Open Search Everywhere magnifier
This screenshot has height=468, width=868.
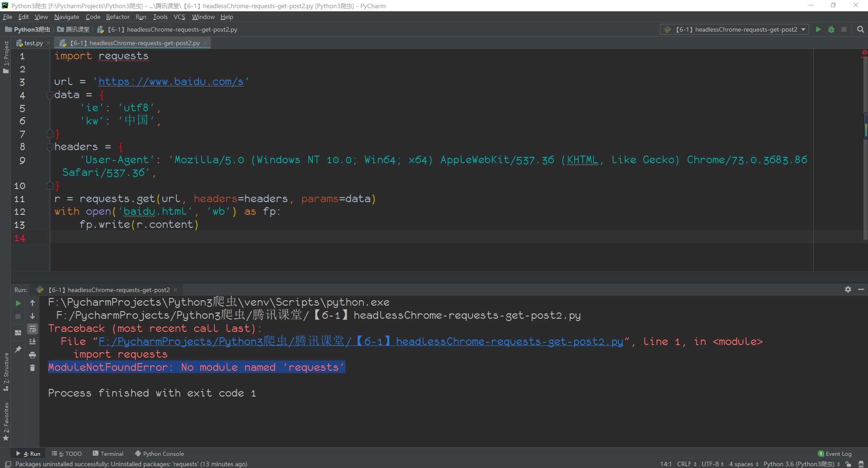tap(860, 29)
